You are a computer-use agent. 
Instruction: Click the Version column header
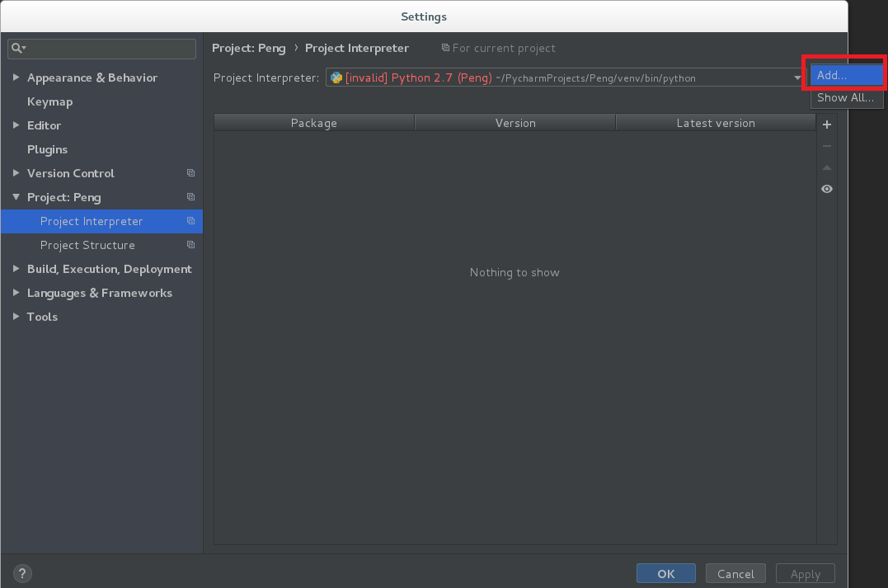click(515, 123)
